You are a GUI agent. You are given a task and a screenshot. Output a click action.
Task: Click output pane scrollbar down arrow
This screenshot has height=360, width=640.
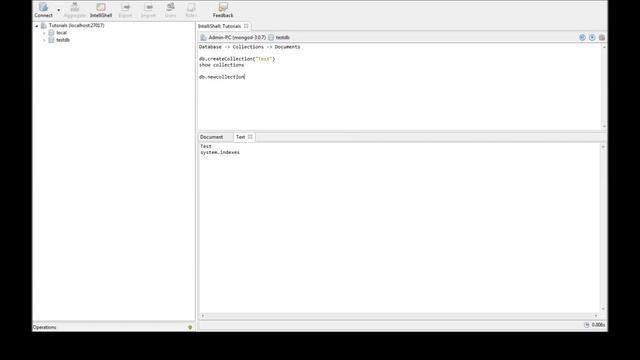coord(603,309)
